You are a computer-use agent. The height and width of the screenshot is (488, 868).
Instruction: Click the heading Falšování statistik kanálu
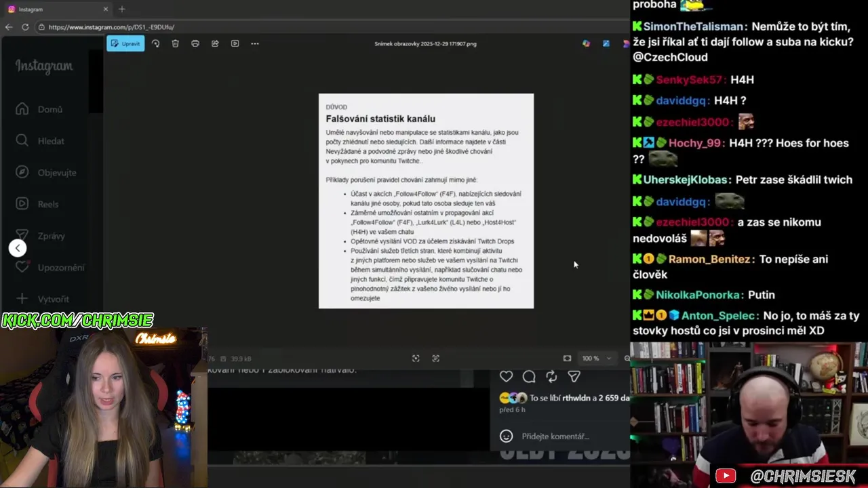380,119
